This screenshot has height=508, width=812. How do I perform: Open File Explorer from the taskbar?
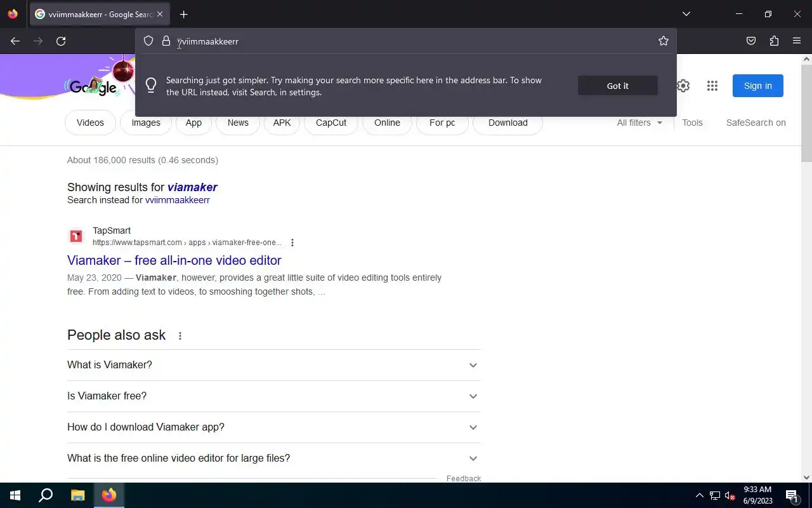pos(77,495)
